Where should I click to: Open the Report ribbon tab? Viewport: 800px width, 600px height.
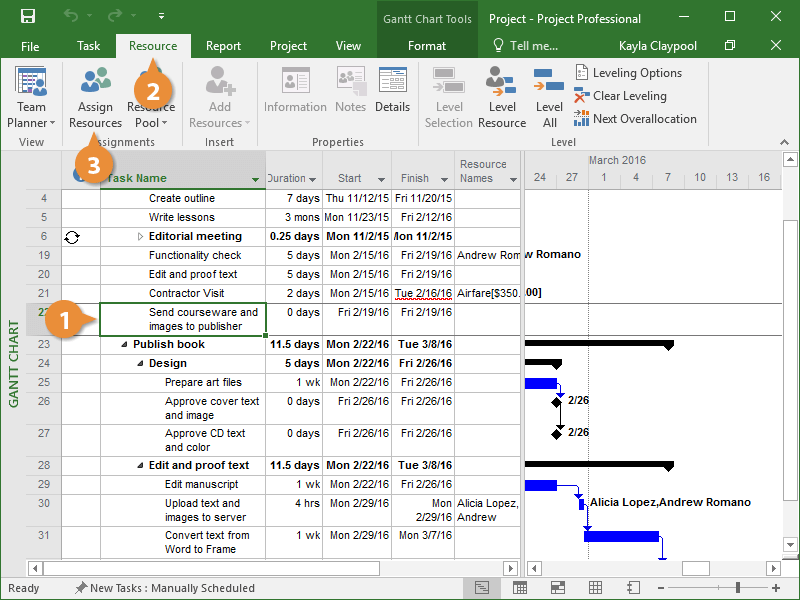click(223, 46)
